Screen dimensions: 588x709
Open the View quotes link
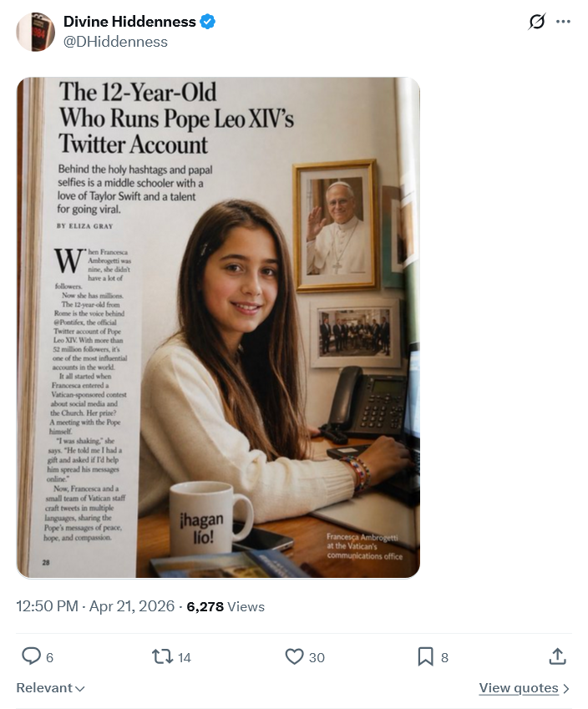coord(518,688)
